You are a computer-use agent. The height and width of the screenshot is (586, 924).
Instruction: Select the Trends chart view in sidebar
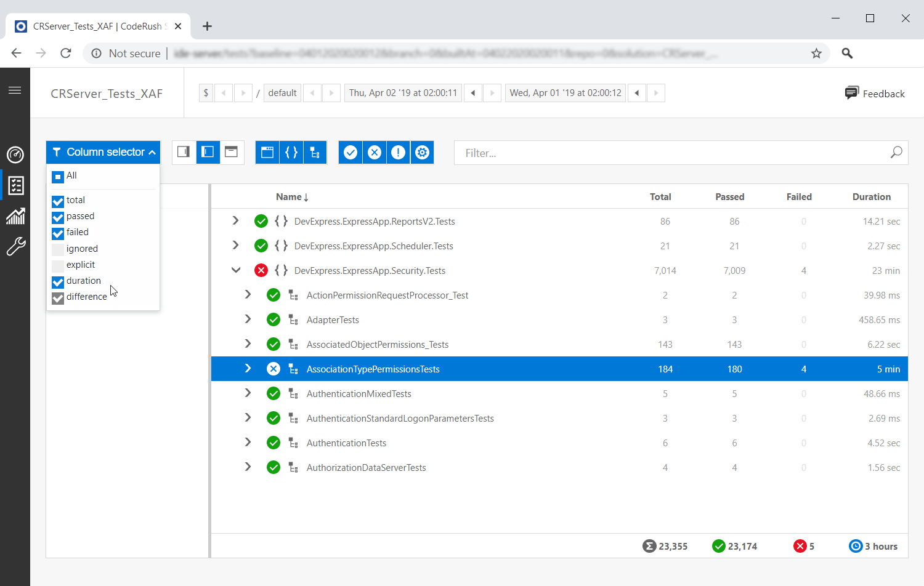15,216
